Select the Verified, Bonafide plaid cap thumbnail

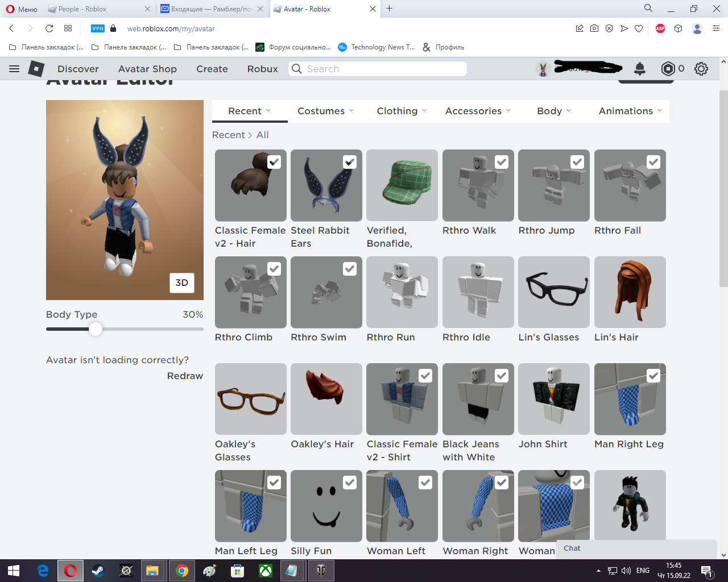(x=402, y=185)
